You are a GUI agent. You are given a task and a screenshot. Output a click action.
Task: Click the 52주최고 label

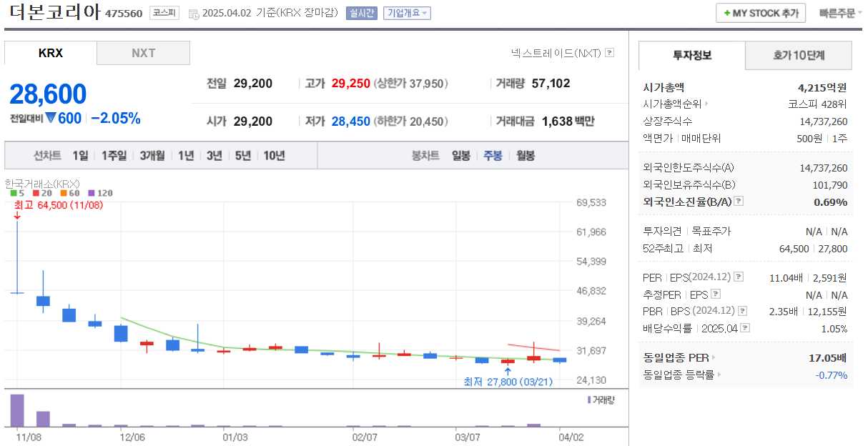[663, 249]
